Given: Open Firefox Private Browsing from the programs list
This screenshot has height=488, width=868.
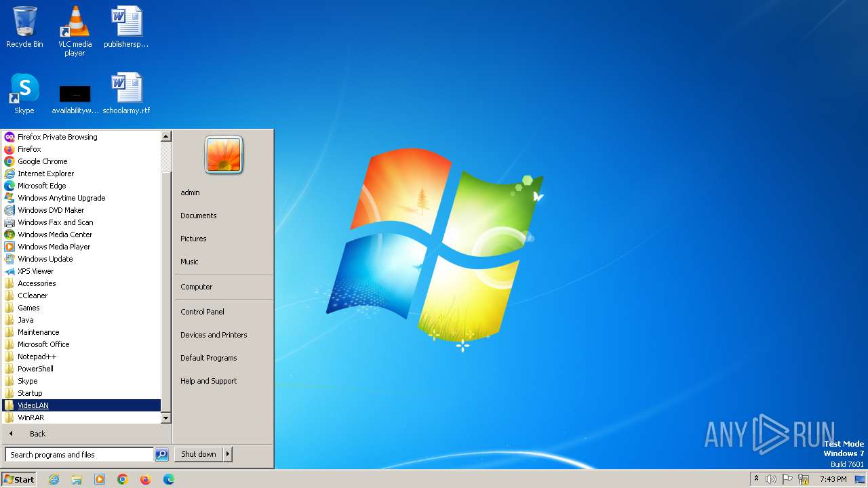Looking at the screenshot, I should point(81,137).
